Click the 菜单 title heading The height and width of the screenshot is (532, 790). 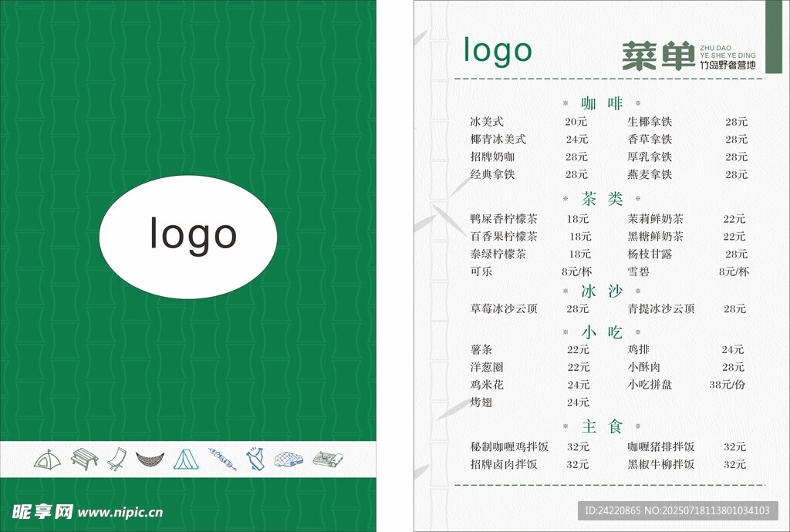tap(658, 56)
